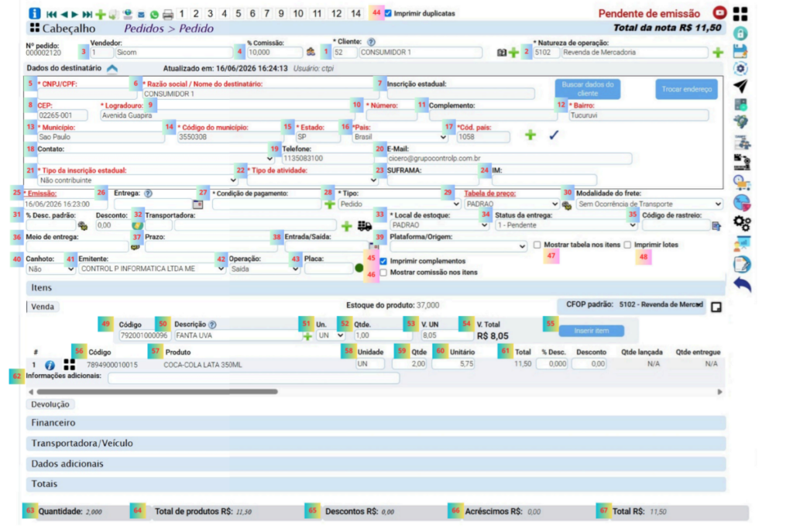The image size is (793, 532).
Task: Enable Mostrar comissão nos itens checkbox
Action: 383,273
